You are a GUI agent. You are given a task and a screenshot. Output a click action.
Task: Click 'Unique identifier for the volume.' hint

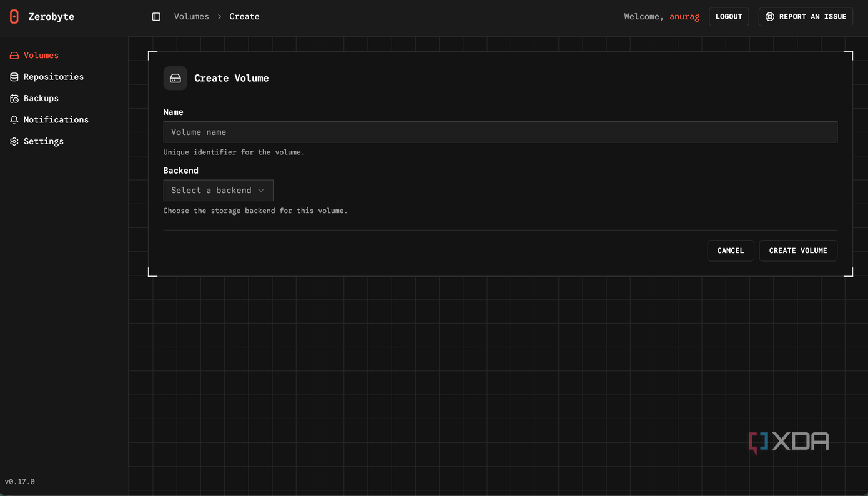coord(234,152)
